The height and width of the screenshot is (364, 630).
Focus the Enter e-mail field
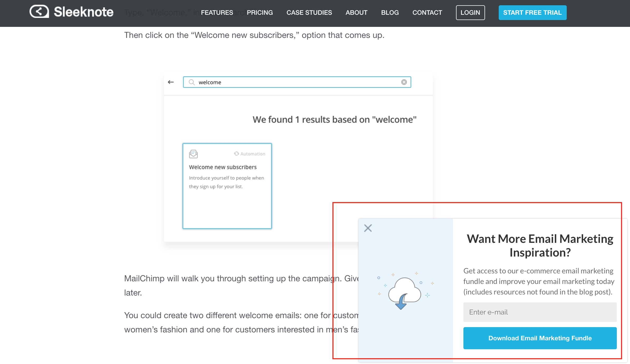tap(540, 312)
